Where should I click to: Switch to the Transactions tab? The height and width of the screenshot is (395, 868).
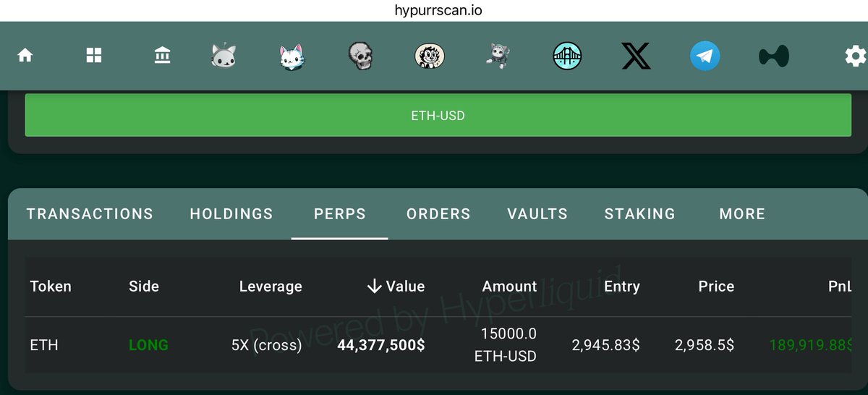click(x=90, y=214)
